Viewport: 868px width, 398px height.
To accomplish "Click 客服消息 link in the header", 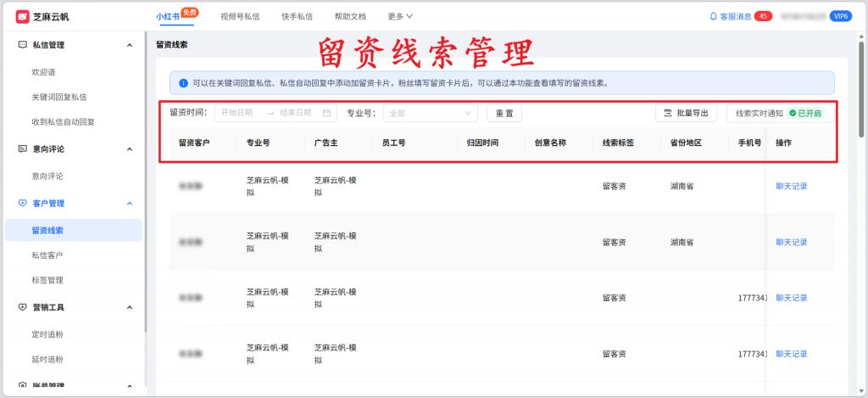I will click(736, 17).
